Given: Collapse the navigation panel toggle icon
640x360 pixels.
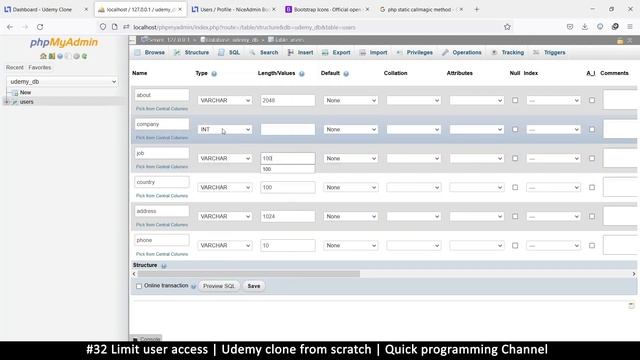Looking at the screenshot, I should [132, 40].
